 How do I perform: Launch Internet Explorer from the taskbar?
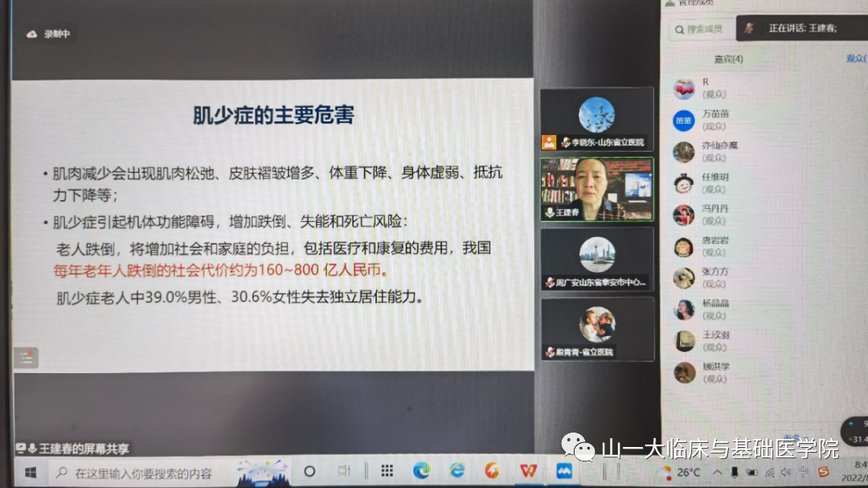(x=457, y=470)
